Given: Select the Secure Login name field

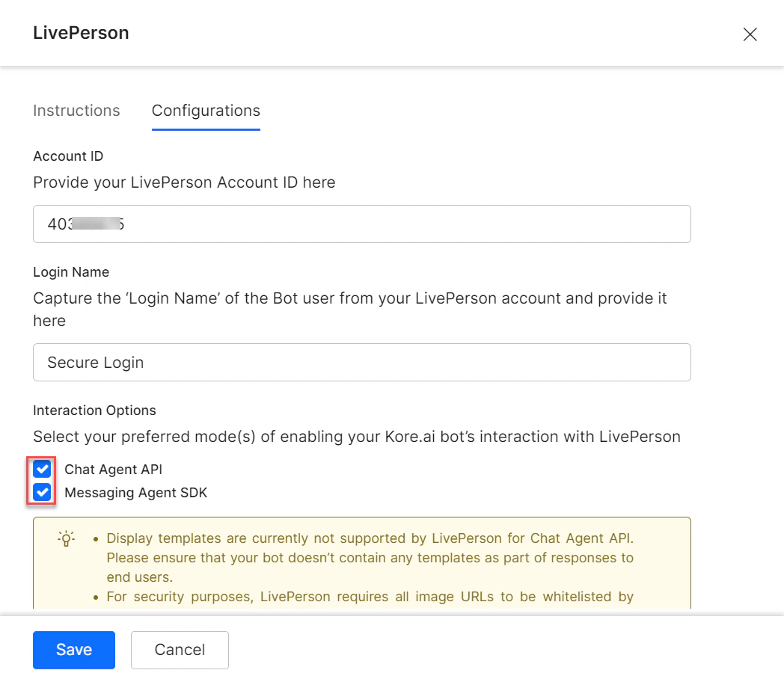Looking at the screenshot, I should (362, 362).
